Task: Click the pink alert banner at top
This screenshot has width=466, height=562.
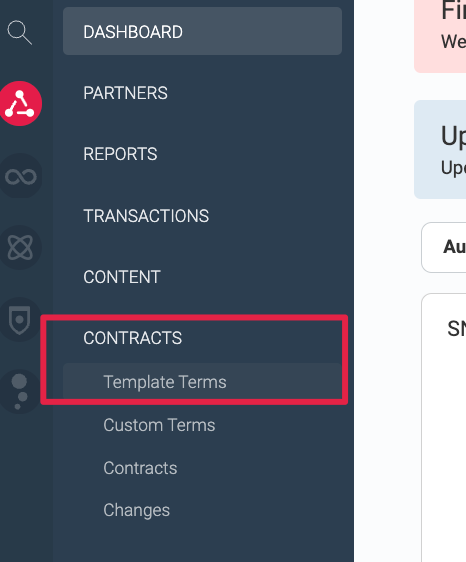Action: (440, 36)
